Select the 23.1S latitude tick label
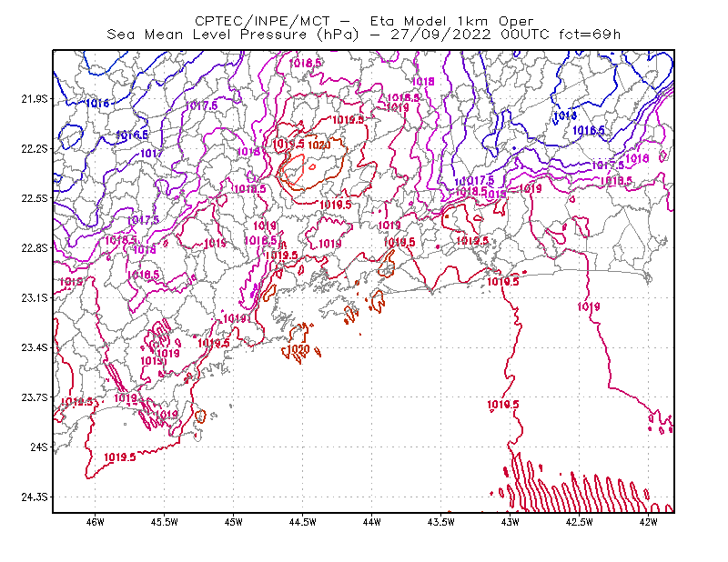This screenshot has height=562, width=728. pyautogui.click(x=35, y=297)
